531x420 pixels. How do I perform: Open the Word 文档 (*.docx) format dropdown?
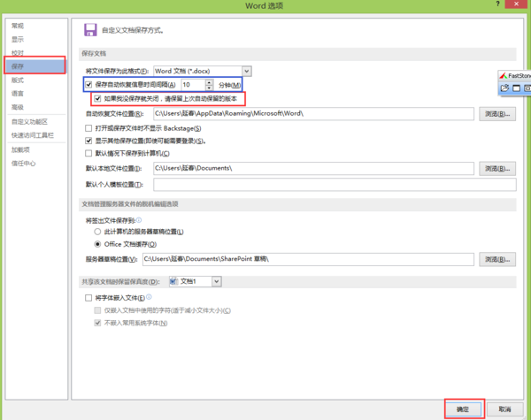tap(247, 71)
